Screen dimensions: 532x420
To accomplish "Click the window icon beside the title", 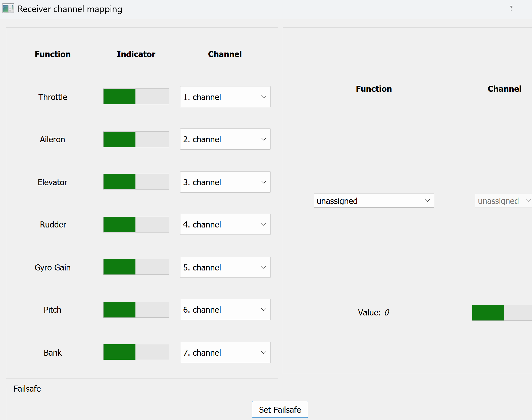I will pos(8,9).
